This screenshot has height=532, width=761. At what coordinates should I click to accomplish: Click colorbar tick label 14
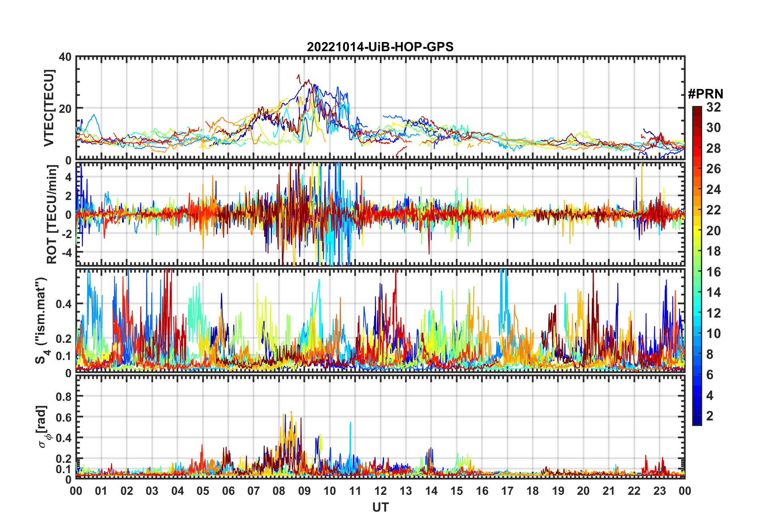pos(713,292)
